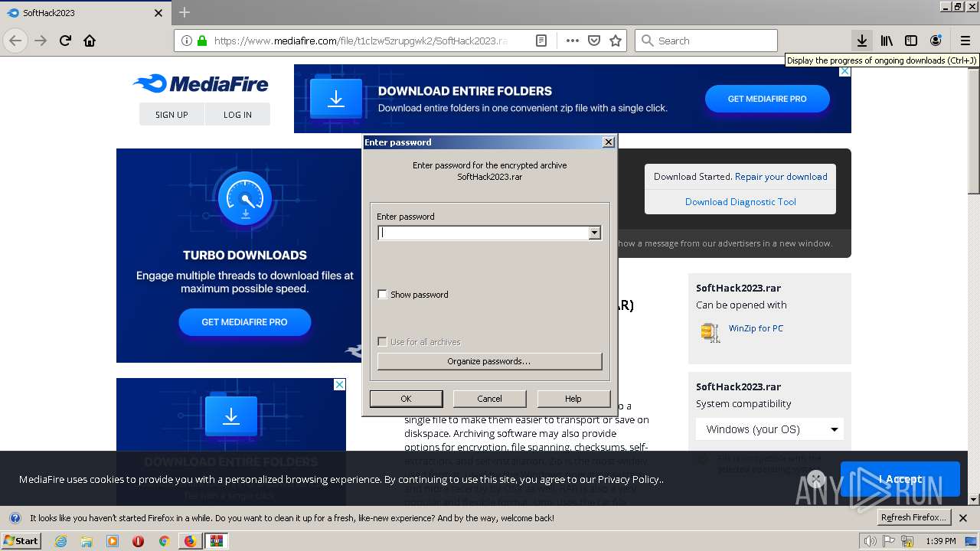Click Organize passwords button
This screenshot has width=980, height=551.
coord(489,361)
